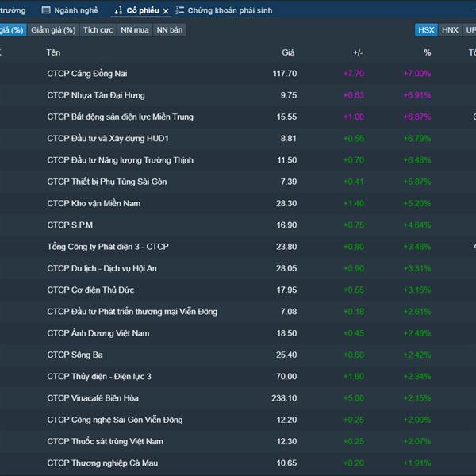Open CTCP Cơ điện Thủ Đức
Screen dimensions: 476x476
[238, 290]
